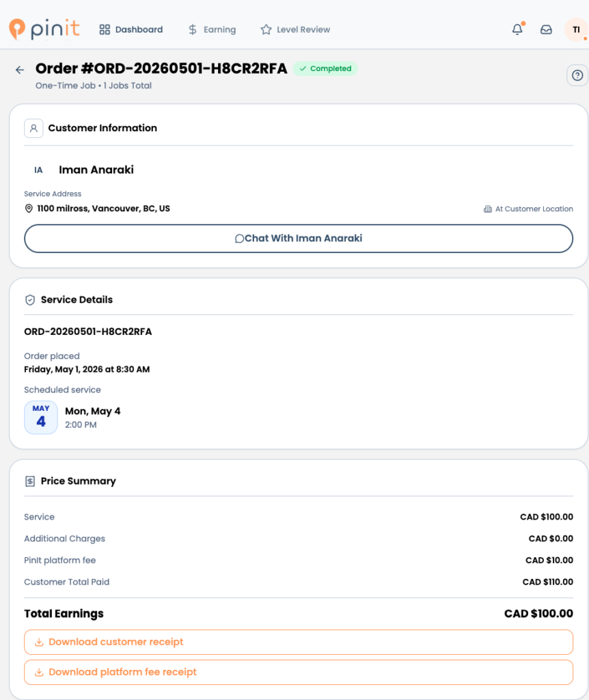Select address 1100 milross, Vancouver, BC, US

coord(104,208)
